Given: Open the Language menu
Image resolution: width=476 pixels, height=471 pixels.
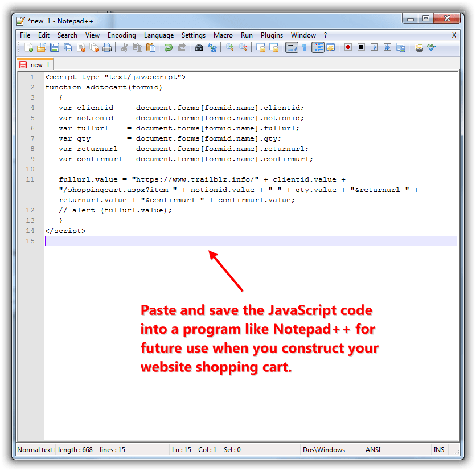Looking at the screenshot, I should pos(159,35).
